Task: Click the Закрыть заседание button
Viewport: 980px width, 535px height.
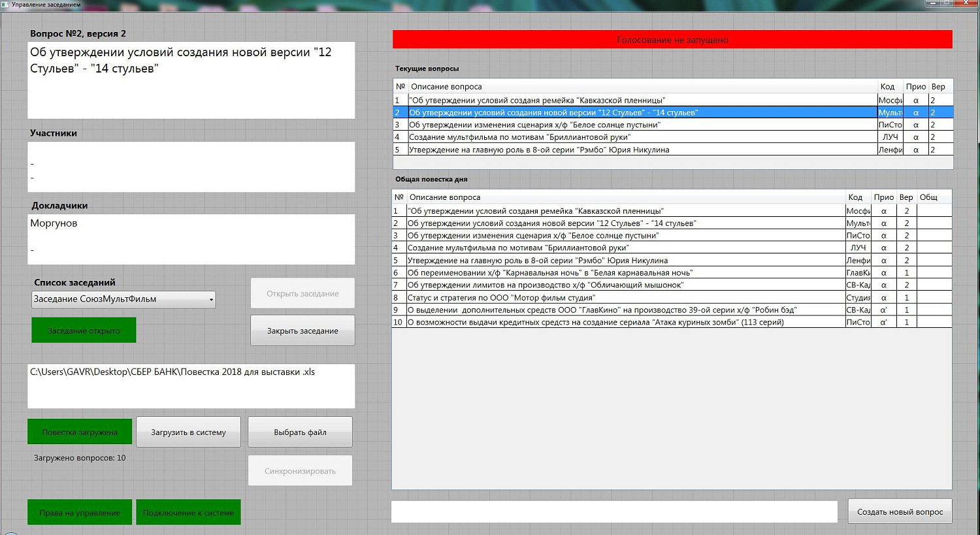Action: coord(302,331)
